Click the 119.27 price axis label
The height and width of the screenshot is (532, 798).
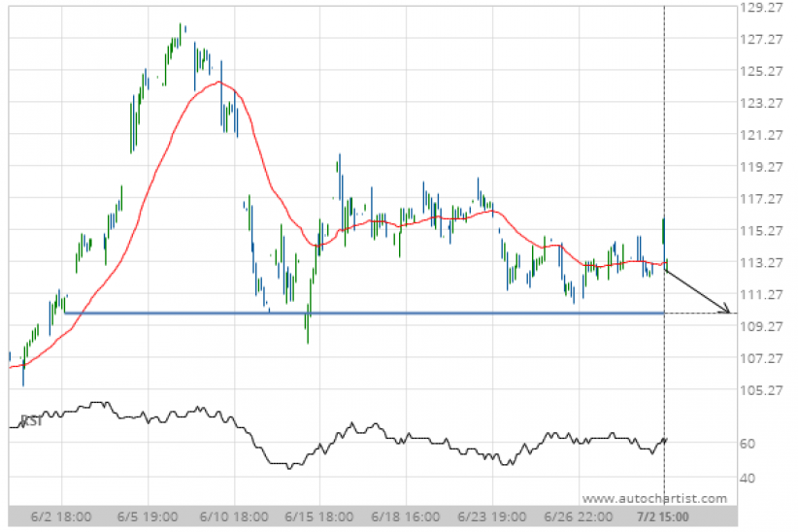(x=761, y=167)
